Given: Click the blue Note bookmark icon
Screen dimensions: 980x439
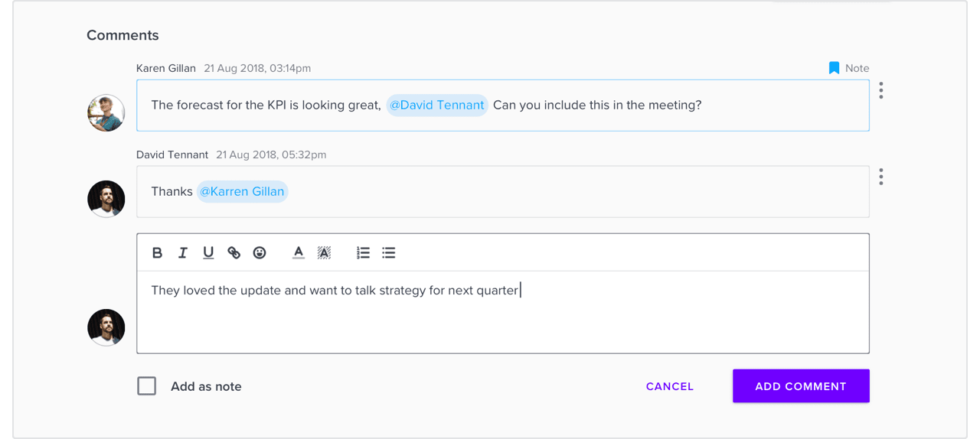Looking at the screenshot, I should tap(834, 68).
